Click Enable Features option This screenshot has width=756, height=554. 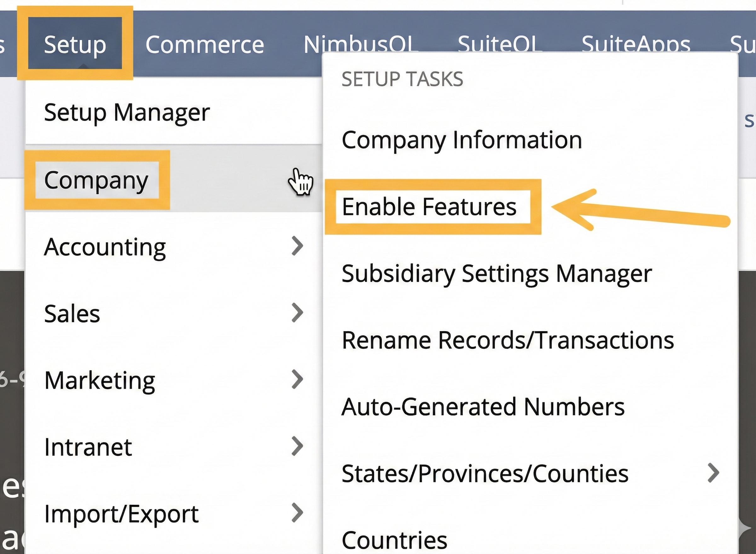pos(429,206)
